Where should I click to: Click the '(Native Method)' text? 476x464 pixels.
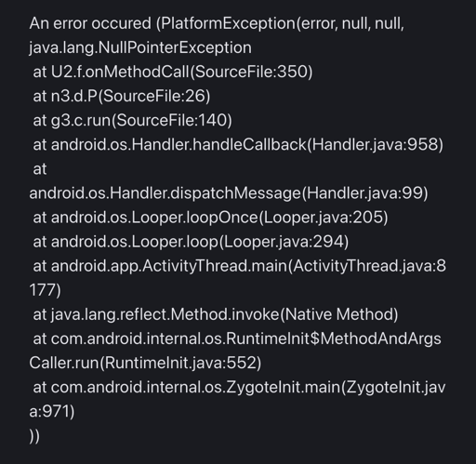pyautogui.click(x=339, y=314)
